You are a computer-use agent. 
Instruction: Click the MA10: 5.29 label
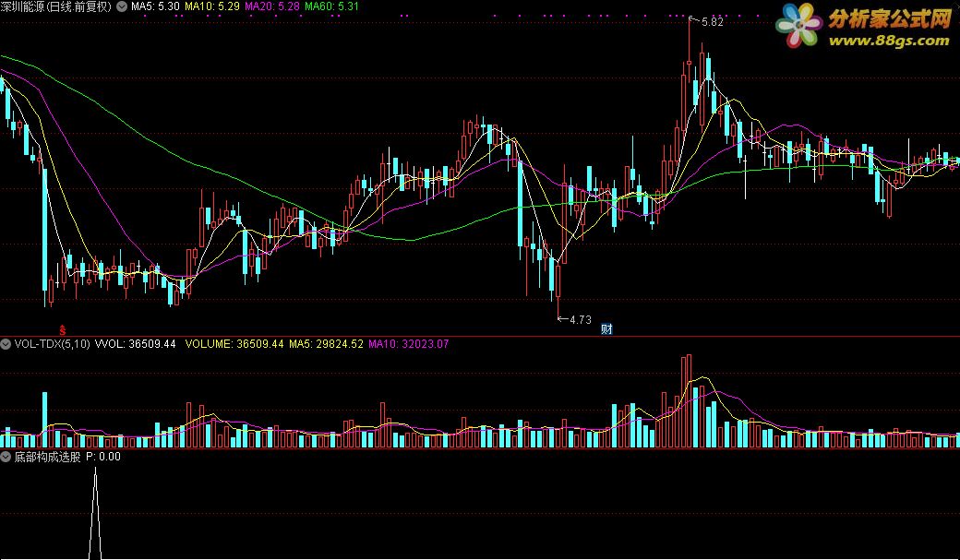(211, 6)
